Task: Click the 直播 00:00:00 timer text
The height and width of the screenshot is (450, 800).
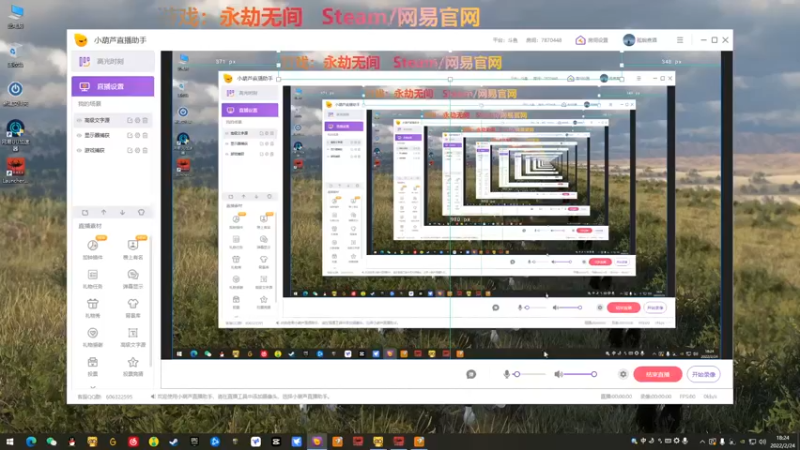Action: coord(616,396)
